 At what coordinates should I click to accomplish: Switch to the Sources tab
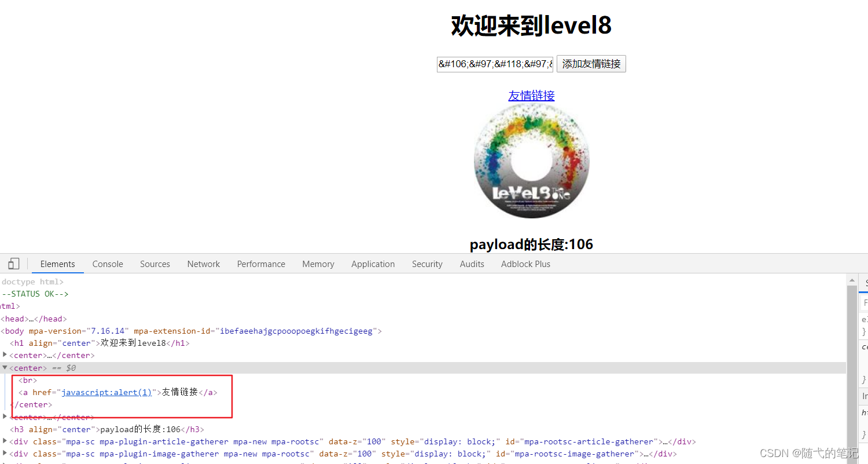point(155,264)
